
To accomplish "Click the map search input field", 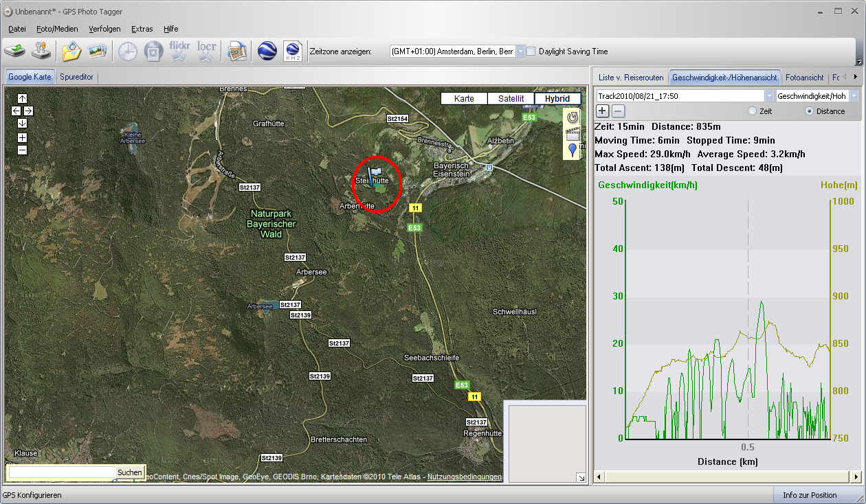I will pos(61,472).
